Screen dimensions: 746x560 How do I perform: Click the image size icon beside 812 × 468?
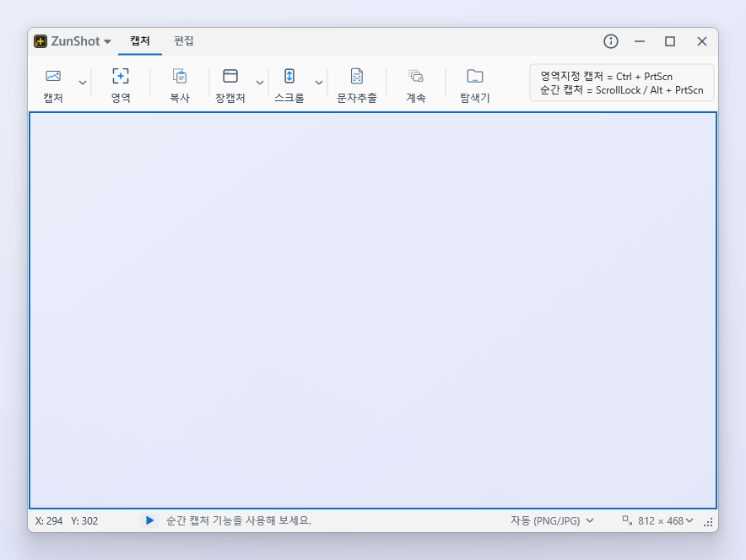[x=627, y=520]
